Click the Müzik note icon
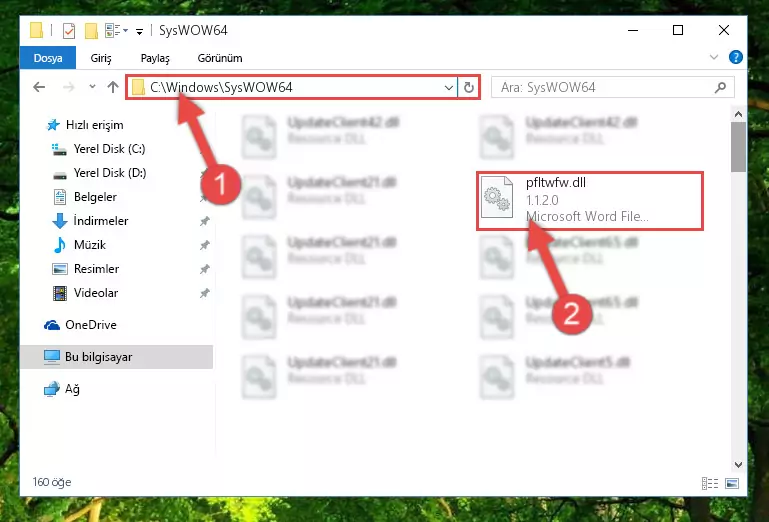769x522 pixels. pos(60,245)
